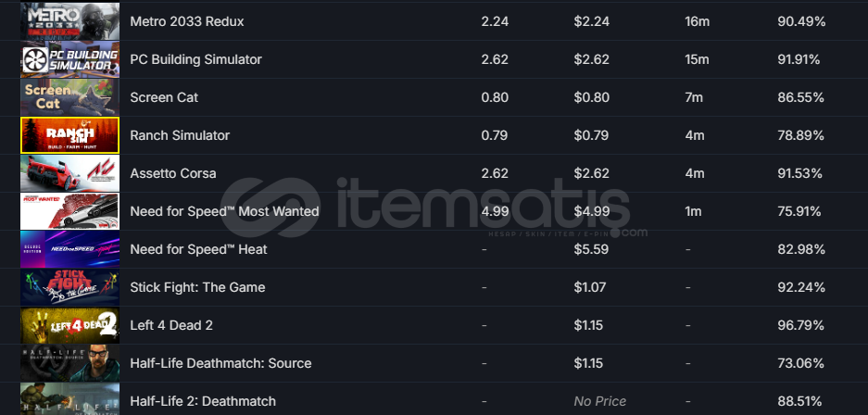The width and height of the screenshot is (868, 415).
Task: Click the Stick Fight: The Game thumbnail
Action: tap(70, 287)
